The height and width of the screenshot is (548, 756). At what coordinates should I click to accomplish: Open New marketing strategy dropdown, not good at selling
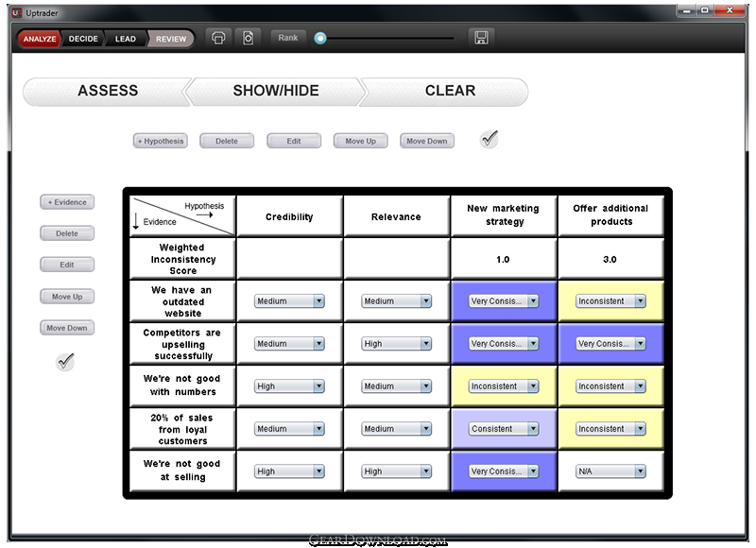coord(504,471)
